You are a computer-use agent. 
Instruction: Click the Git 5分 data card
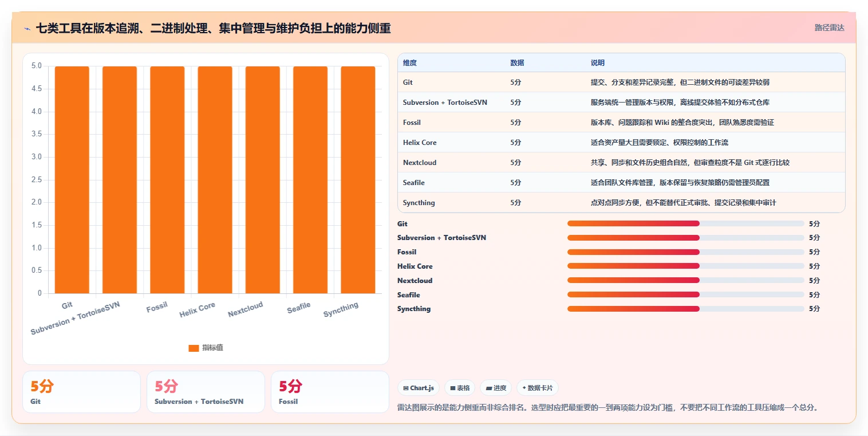81,392
